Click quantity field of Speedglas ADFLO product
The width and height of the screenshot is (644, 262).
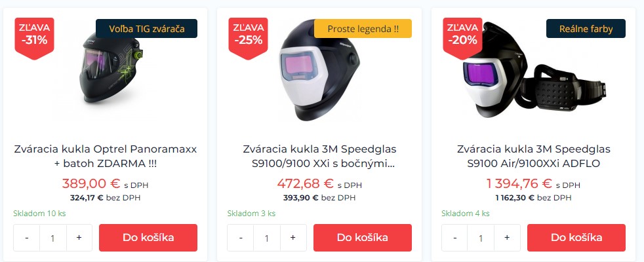481,238
